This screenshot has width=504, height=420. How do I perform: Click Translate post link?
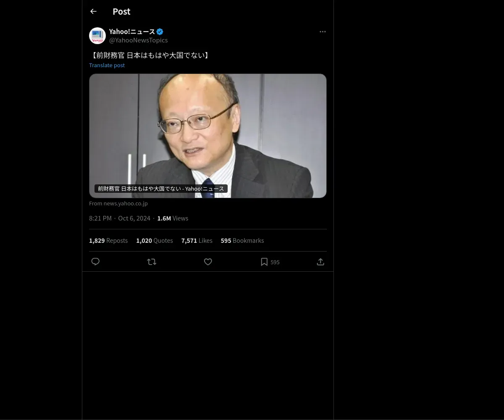pos(107,65)
